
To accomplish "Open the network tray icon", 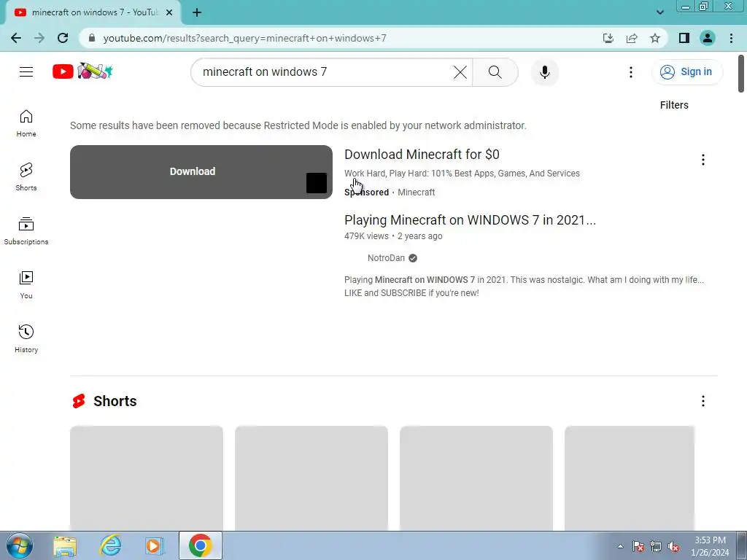I will click(656, 547).
